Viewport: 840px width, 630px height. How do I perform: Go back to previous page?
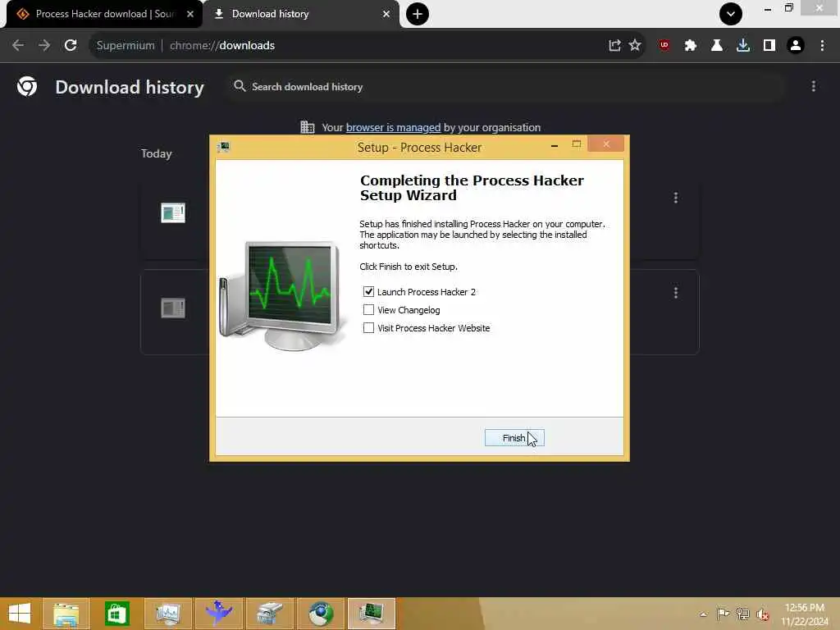[18, 46]
